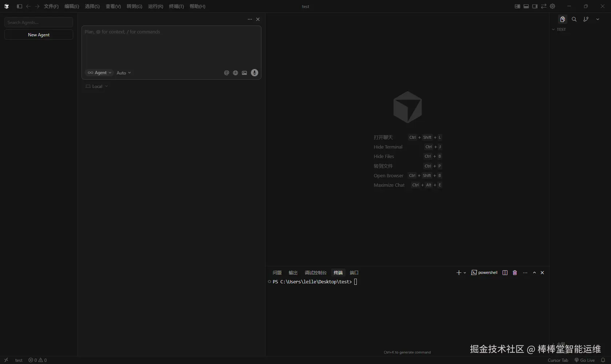
Task: Split the terminal
Action: point(505,272)
